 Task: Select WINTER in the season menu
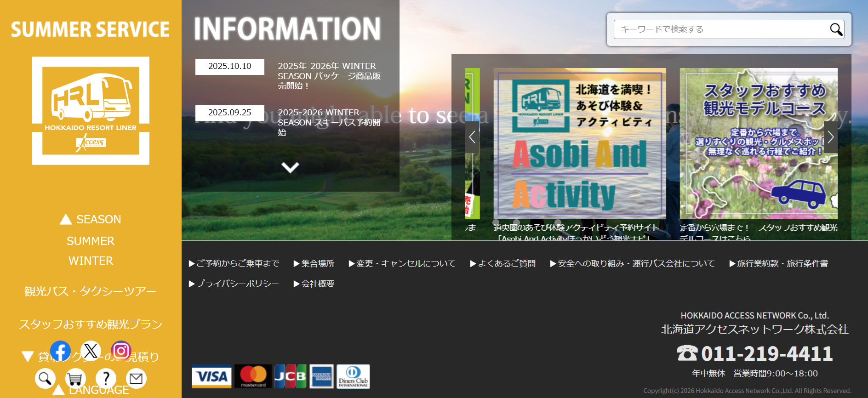point(91,261)
